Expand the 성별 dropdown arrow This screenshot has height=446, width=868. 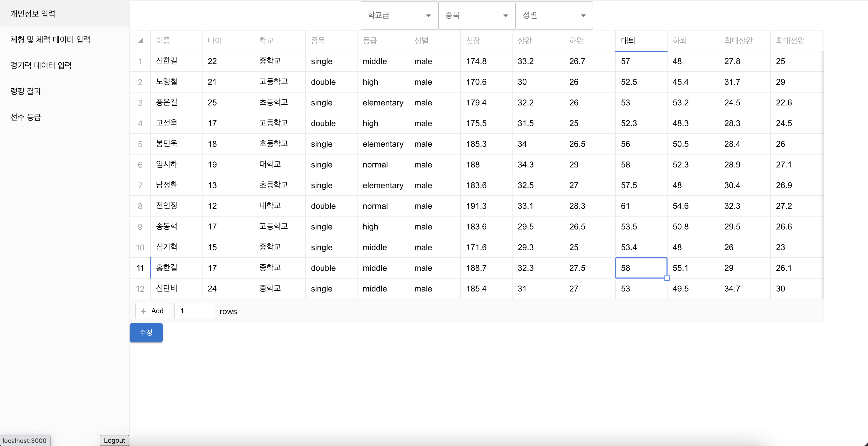click(x=583, y=16)
